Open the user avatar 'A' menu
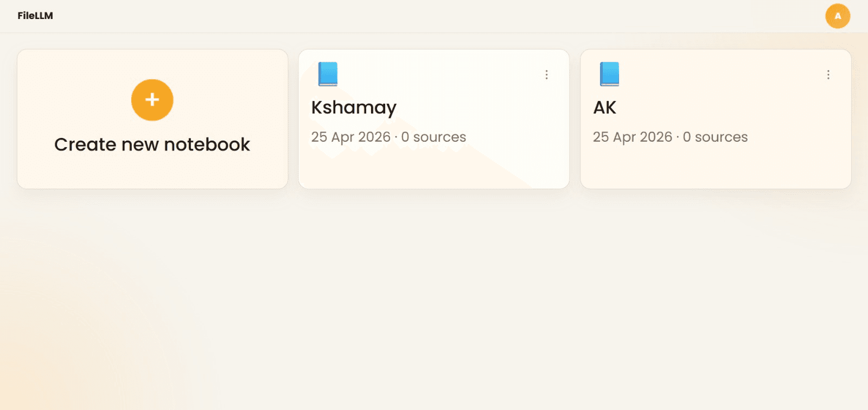Screen dimensions: 868x410 (838, 16)
